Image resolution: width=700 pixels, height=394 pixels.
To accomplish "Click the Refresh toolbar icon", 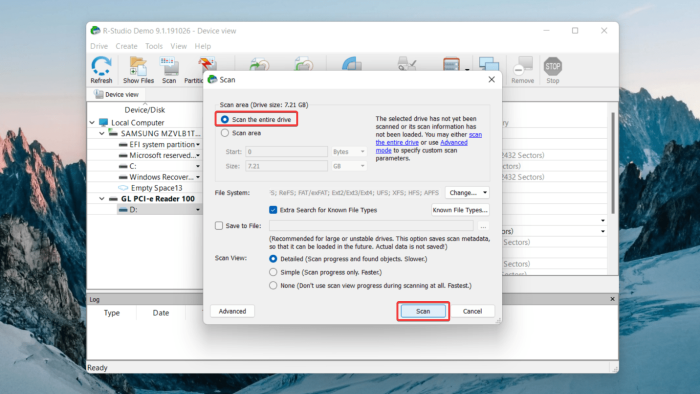I will tap(101, 70).
